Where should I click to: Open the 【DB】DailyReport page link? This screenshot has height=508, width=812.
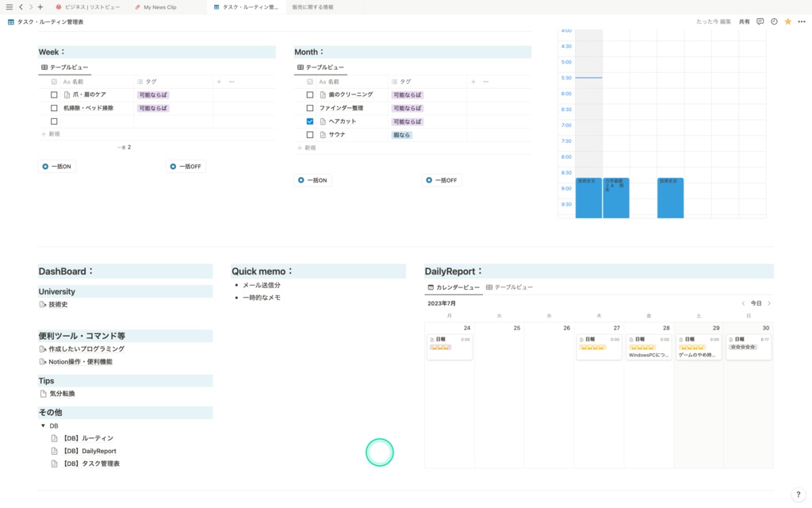[x=90, y=451]
